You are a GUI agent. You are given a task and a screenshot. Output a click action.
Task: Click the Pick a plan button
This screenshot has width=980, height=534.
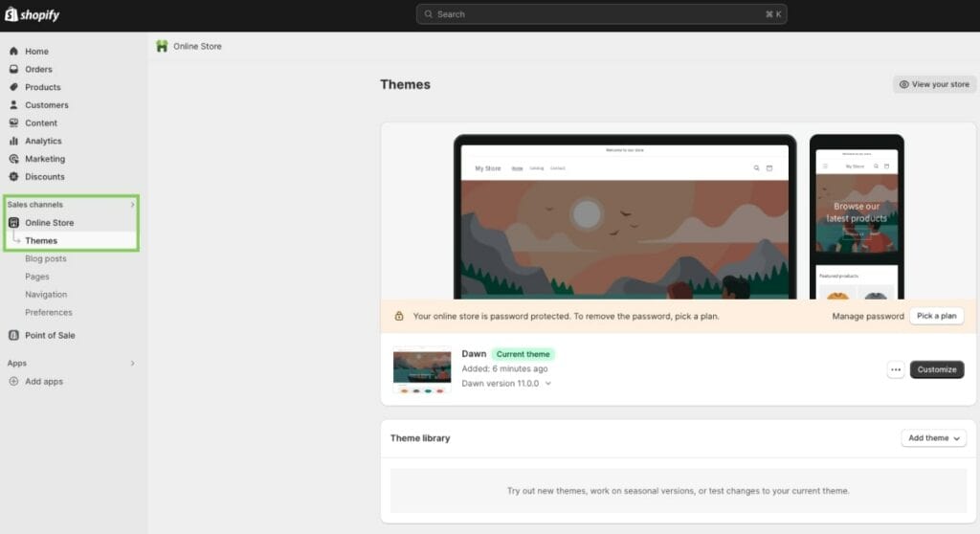click(936, 316)
